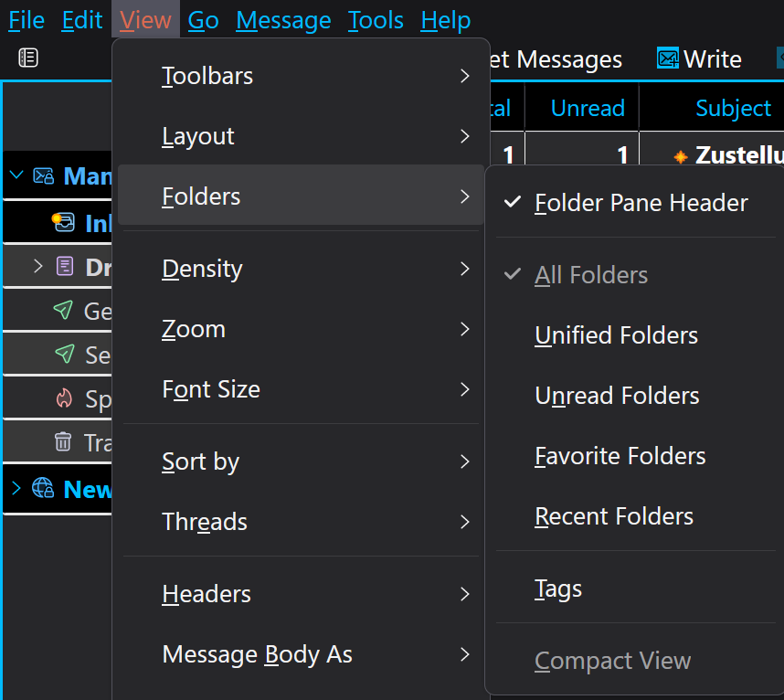
Task: Sort by the Subject column header
Action: (x=733, y=108)
